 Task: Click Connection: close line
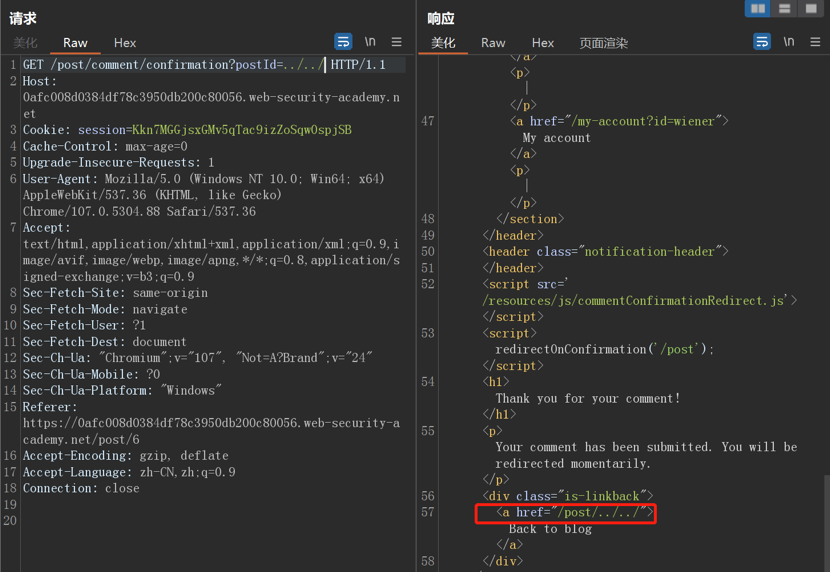click(x=81, y=488)
